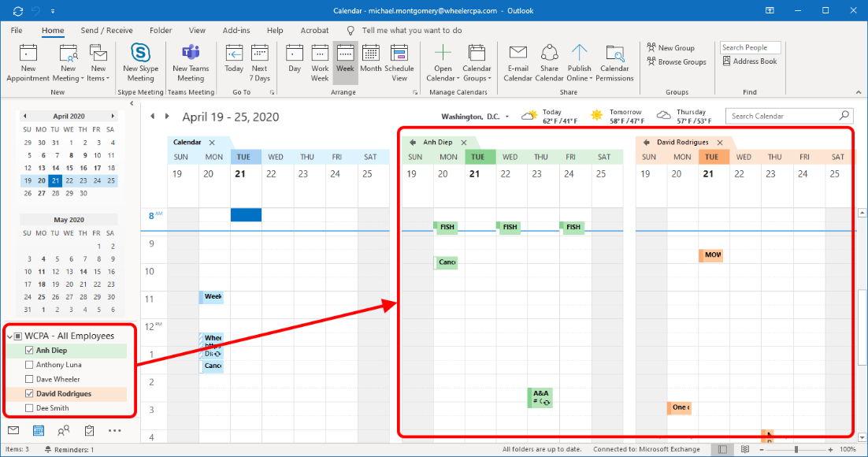Click the Send/Receive All Folders quick access icon
Viewport: 868px width, 457px height.
[x=17, y=10]
